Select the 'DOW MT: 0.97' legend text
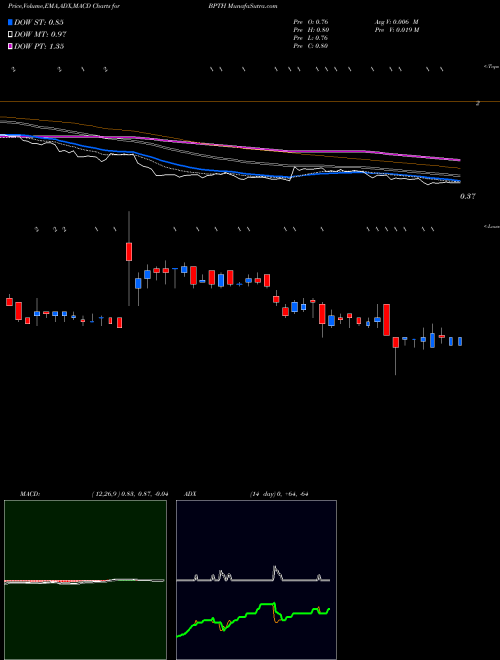Viewport: 500px width, 660px height. coord(40,35)
